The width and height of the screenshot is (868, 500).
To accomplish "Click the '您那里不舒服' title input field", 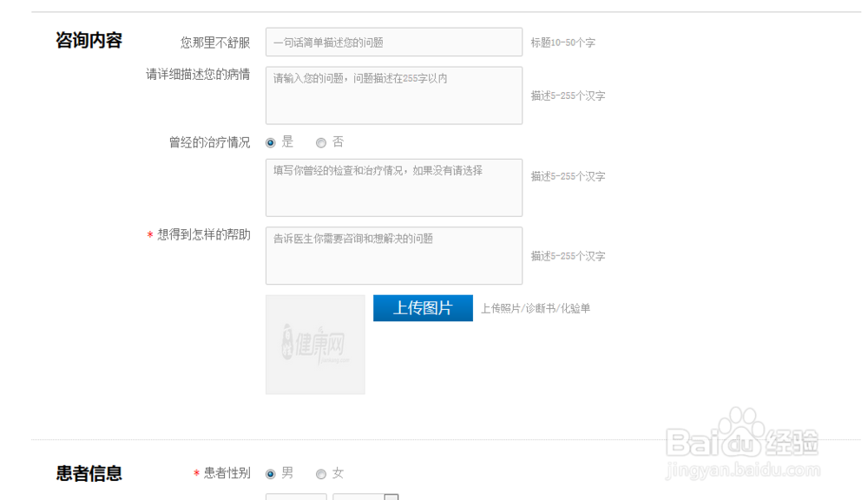I will (393, 42).
